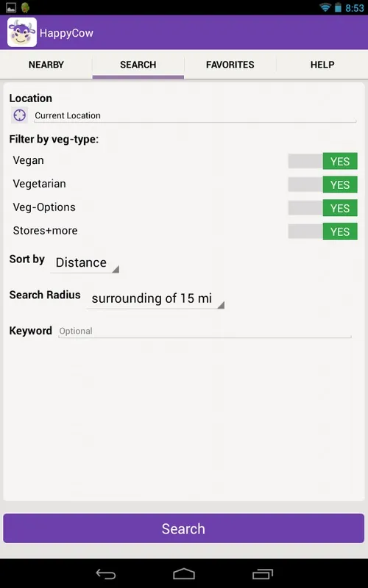Focus the optional Keyword input field
The width and height of the screenshot is (368, 588).
pyautogui.click(x=205, y=331)
